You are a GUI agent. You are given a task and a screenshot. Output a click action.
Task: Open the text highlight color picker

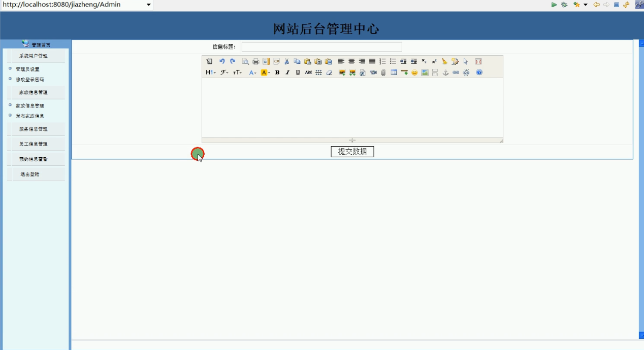coord(265,73)
